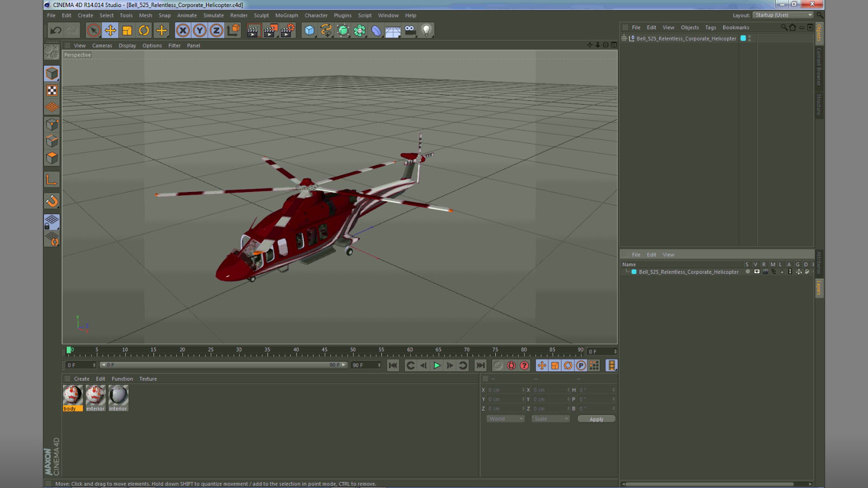Screen dimensions: 868x488
Task: Select Polygons mode in left sidebar
Action: [x=52, y=158]
